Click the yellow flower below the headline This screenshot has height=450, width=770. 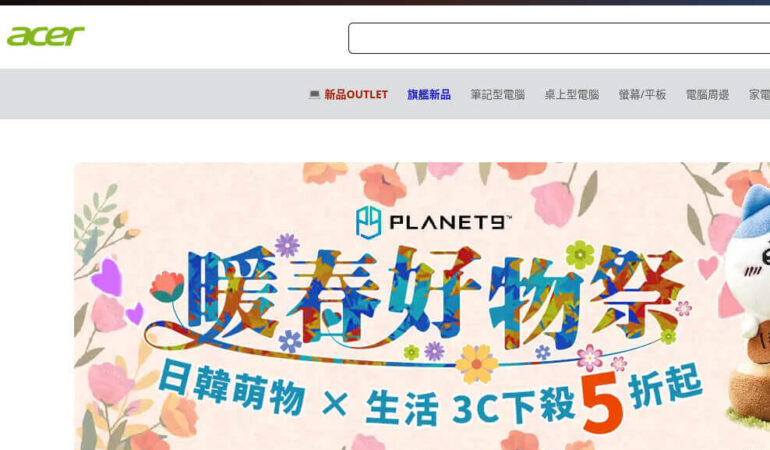476,364
